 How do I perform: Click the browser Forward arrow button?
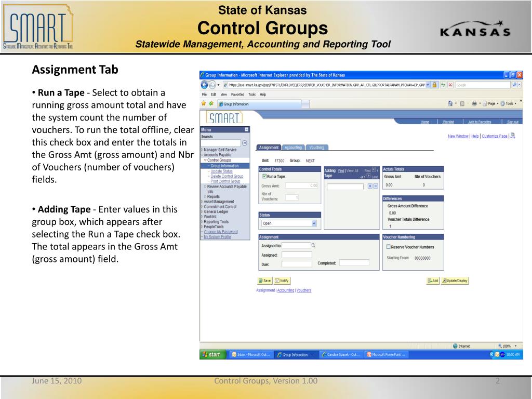(212, 85)
